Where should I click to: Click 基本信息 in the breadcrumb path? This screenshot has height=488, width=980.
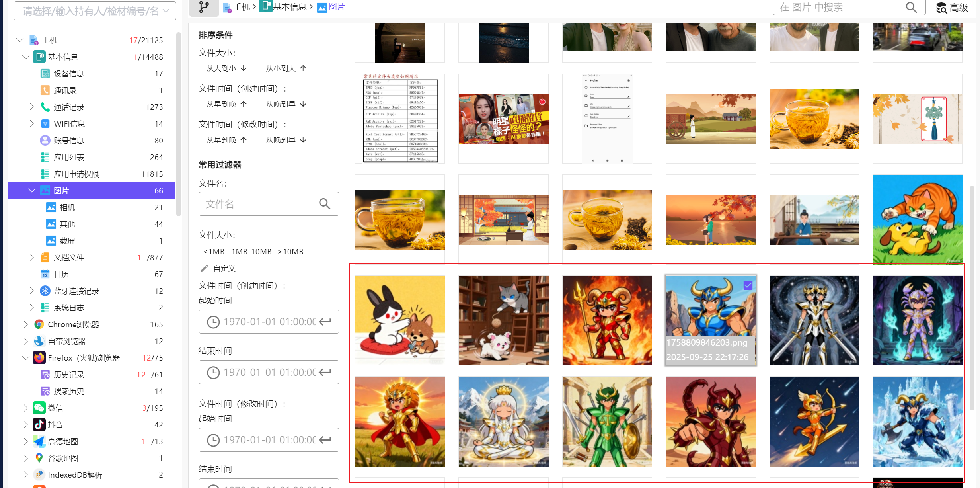[x=290, y=7]
